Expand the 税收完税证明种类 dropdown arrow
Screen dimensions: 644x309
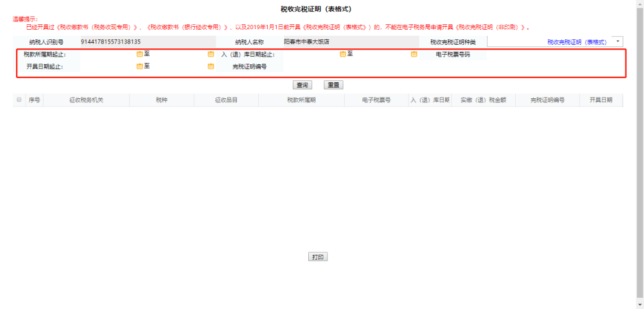click(617, 42)
